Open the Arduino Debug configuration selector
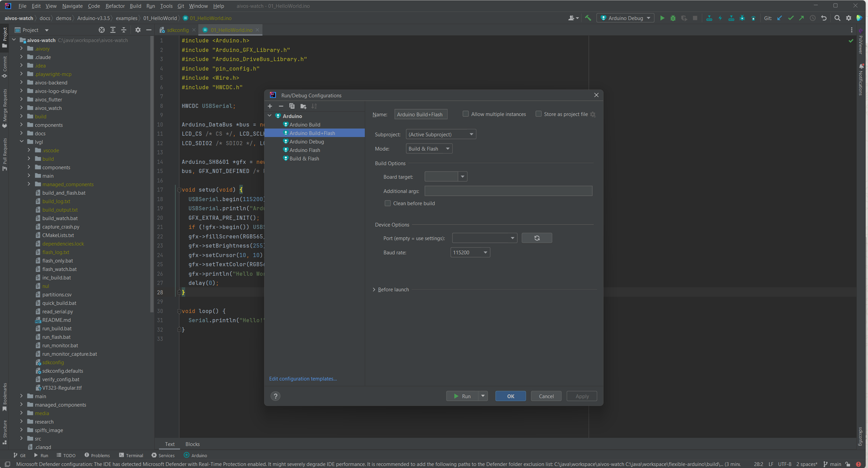The width and height of the screenshot is (868, 468). [626, 18]
